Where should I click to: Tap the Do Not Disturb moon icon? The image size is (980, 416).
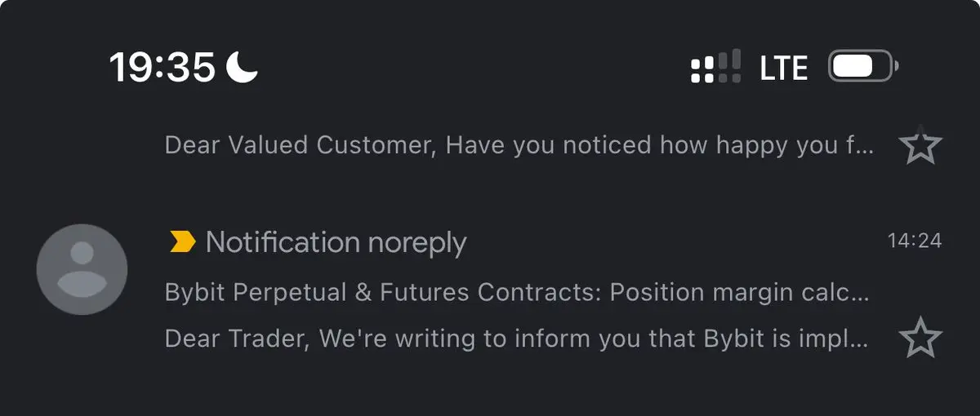(241, 67)
